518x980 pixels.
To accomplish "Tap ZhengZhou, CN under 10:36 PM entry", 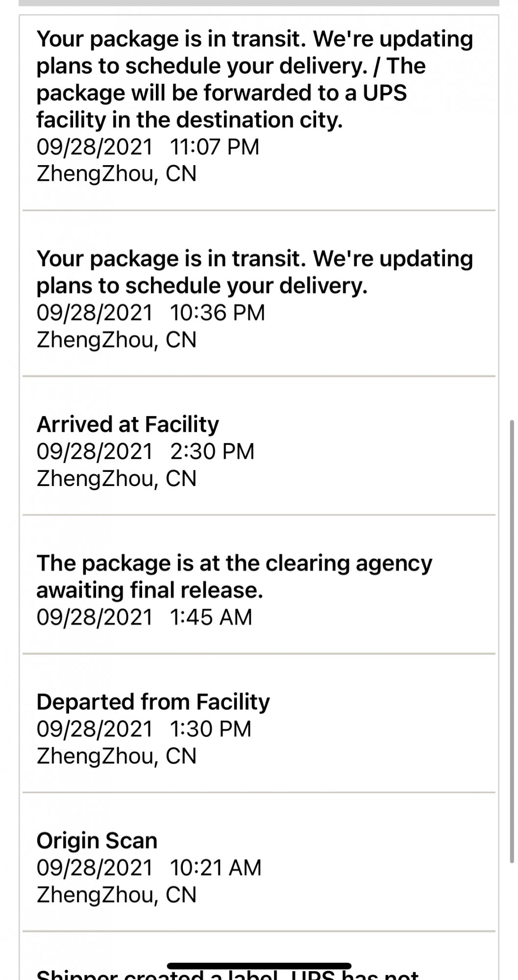I will pyautogui.click(x=116, y=340).
